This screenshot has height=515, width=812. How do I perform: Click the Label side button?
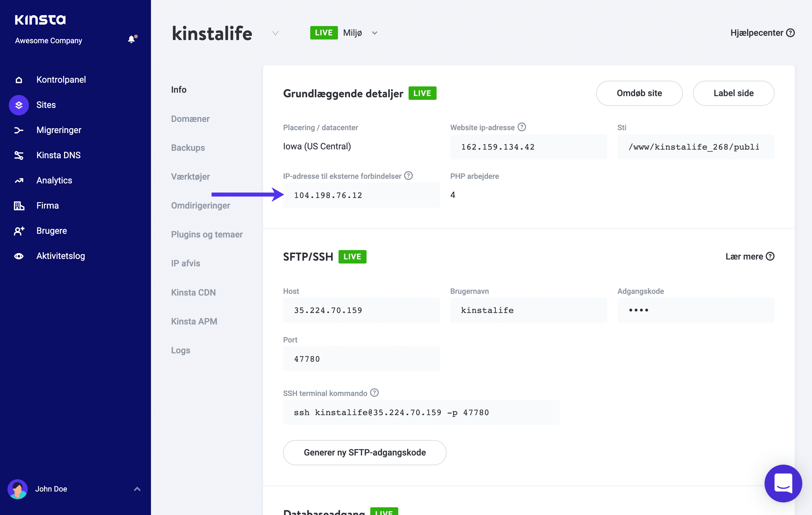point(733,93)
